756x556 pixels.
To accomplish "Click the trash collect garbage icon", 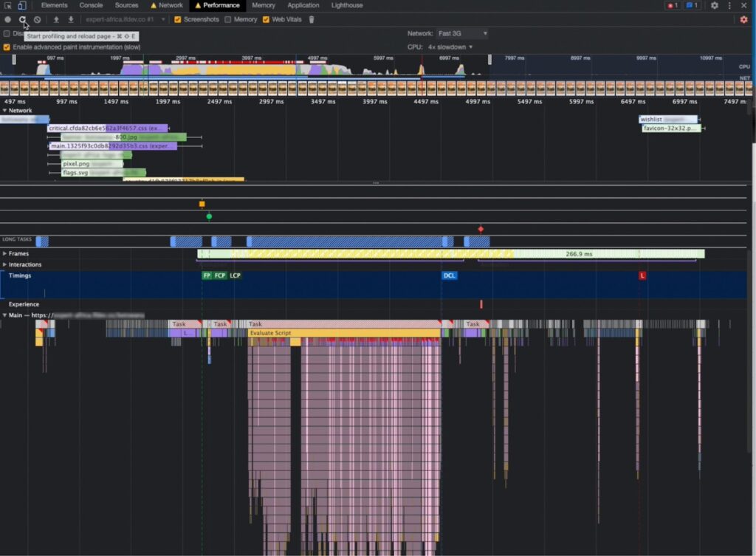I will [312, 20].
